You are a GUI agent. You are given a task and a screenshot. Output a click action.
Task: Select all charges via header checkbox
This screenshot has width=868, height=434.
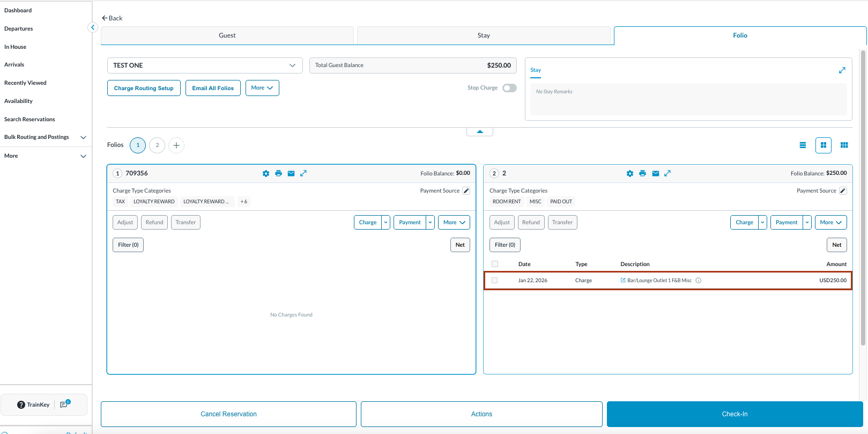(x=495, y=264)
